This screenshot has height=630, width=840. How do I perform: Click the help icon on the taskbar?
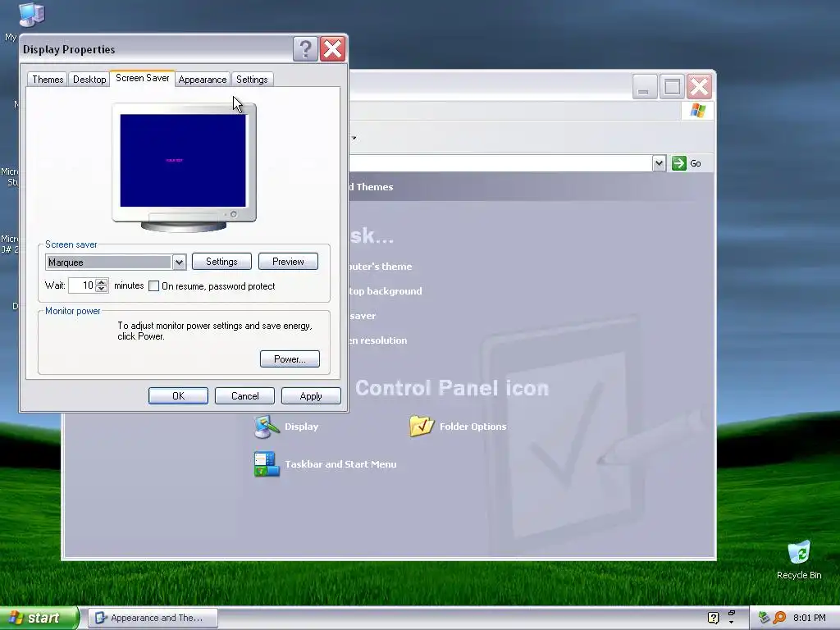tap(713, 618)
